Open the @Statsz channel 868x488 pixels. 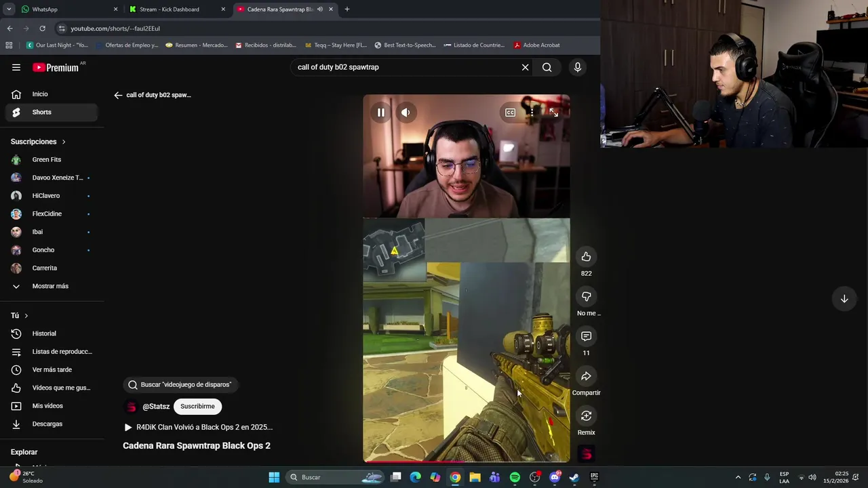(x=156, y=407)
